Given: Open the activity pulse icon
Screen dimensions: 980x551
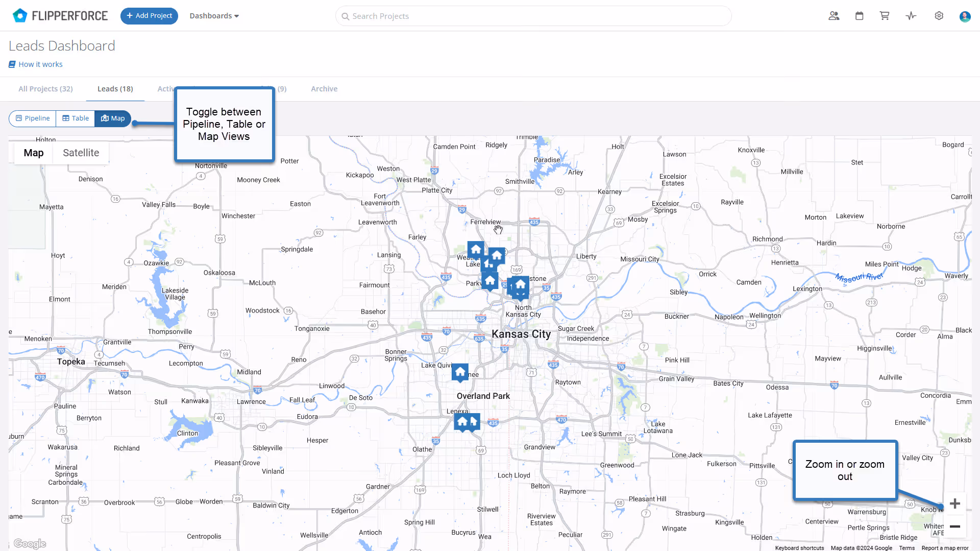Looking at the screenshot, I should [x=911, y=16].
